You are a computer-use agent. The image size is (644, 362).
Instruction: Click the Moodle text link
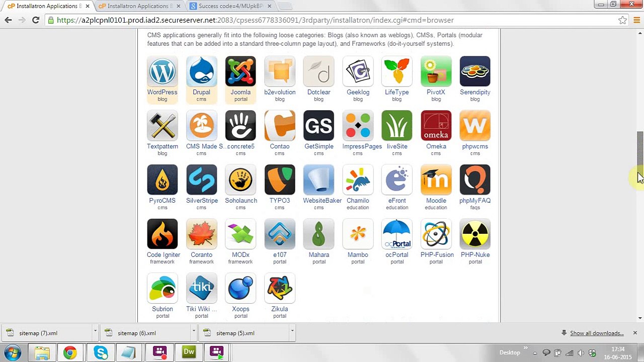[x=436, y=201]
